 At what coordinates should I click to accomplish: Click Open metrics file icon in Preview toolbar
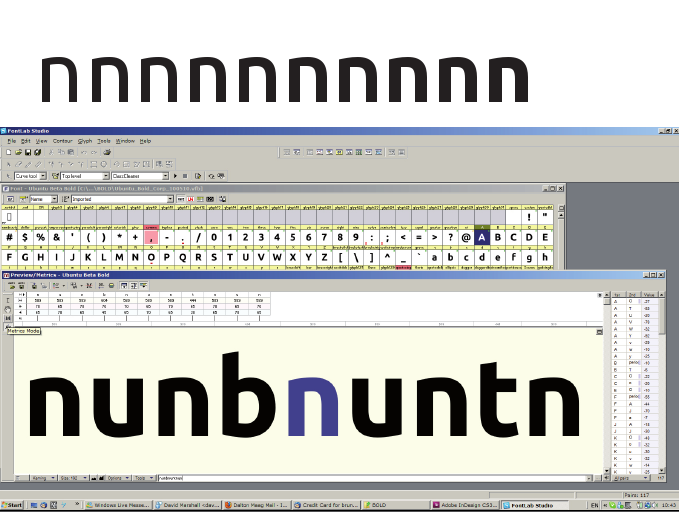pos(11,285)
